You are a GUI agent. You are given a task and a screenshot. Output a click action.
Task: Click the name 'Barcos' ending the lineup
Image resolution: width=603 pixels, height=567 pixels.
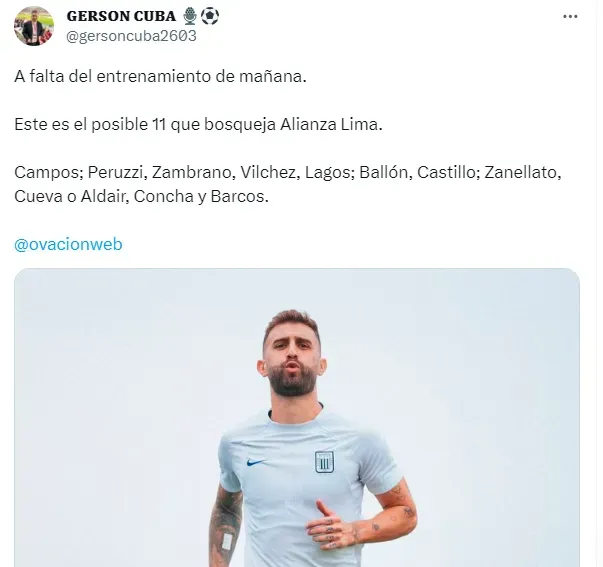coord(239,197)
